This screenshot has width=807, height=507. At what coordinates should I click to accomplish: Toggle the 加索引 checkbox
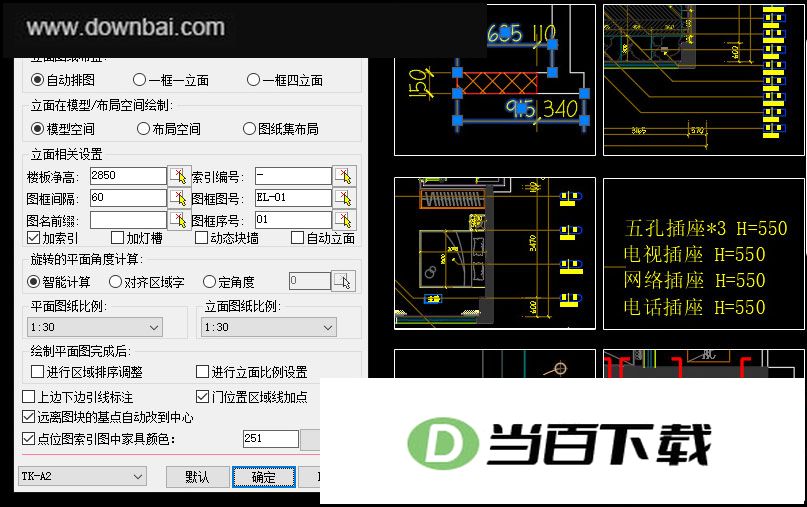coord(33,238)
